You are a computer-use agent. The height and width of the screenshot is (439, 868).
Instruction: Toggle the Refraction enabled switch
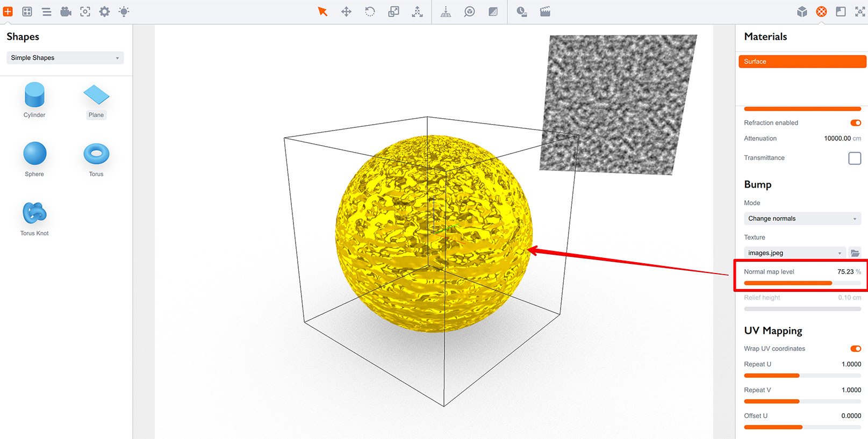click(x=856, y=123)
